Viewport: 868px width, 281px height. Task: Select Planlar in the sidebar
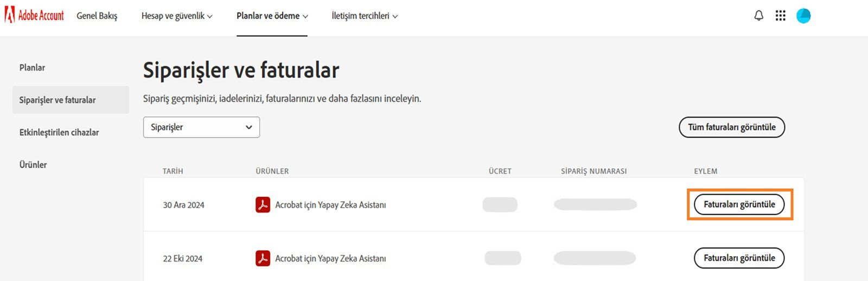pyautogui.click(x=33, y=68)
